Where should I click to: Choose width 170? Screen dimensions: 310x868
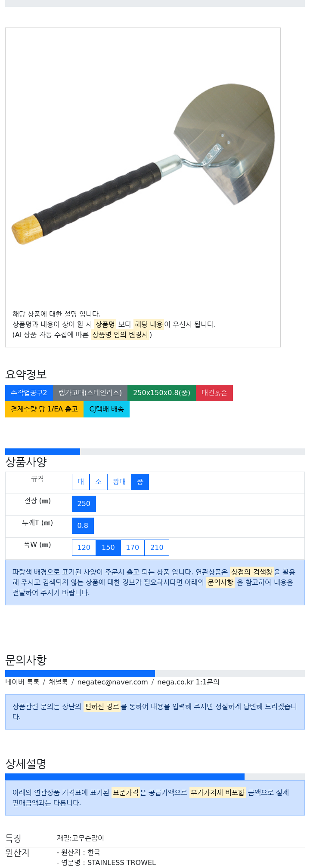pos(133,548)
